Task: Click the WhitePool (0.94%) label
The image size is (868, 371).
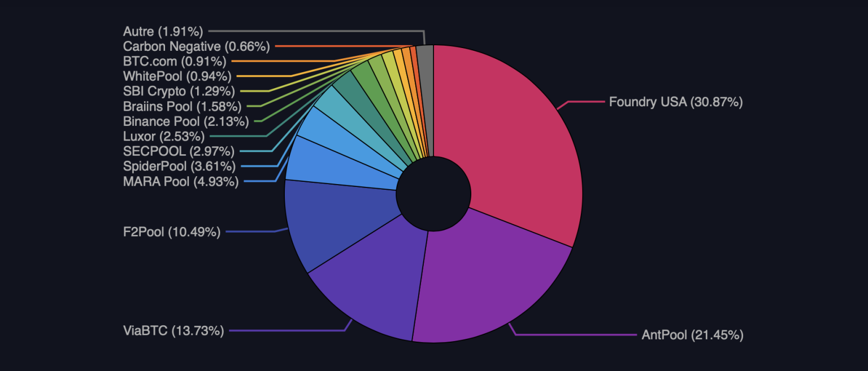Action: pyautogui.click(x=177, y=76)
